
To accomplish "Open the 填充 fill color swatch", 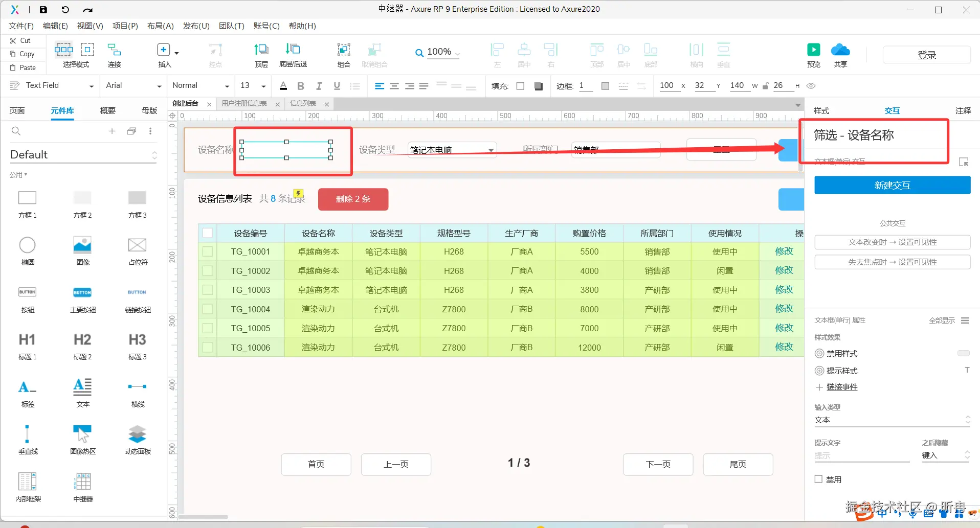I will (x=520, y=86).
